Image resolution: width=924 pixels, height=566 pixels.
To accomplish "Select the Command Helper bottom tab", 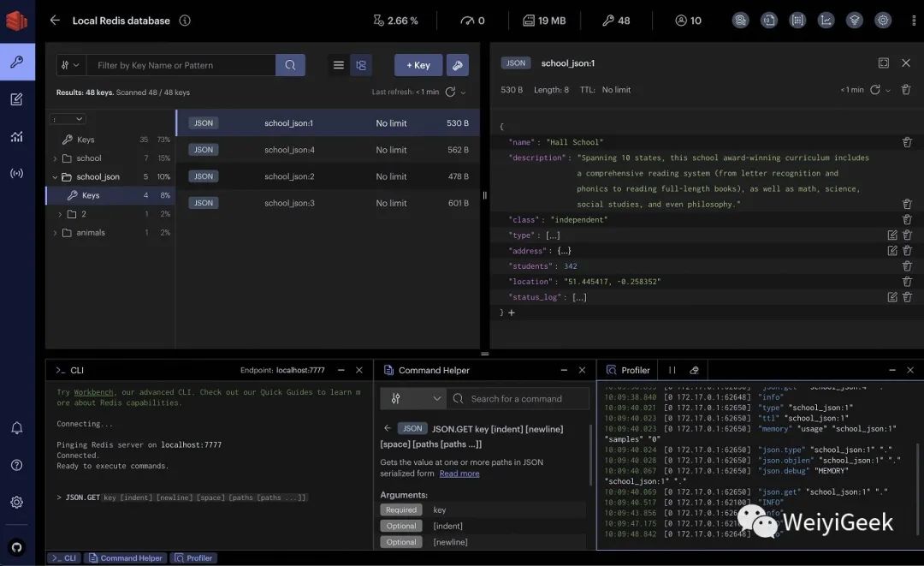I will 124,558.
